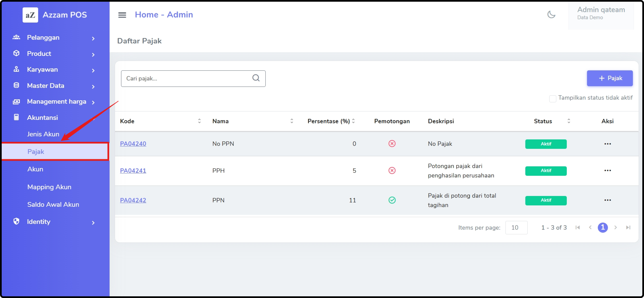Viewport: 644px width, 298px height.
Task: Click the add Pajak button
Action: click(609, 78)
